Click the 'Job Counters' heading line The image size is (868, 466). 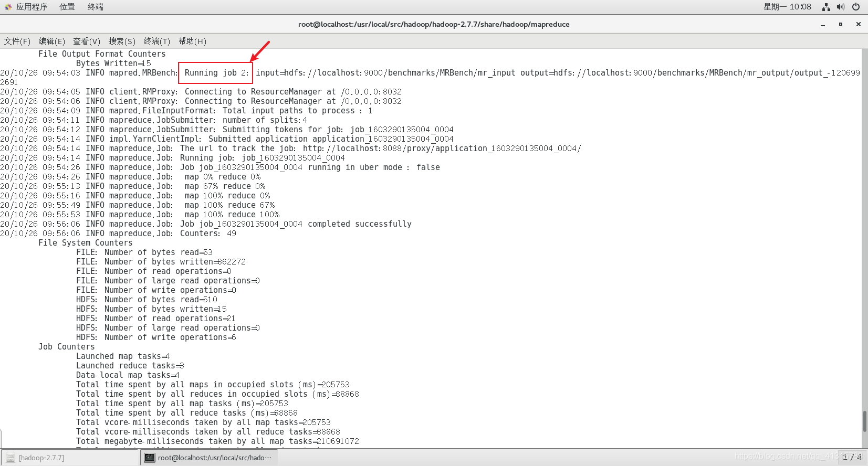coord(67,347)
